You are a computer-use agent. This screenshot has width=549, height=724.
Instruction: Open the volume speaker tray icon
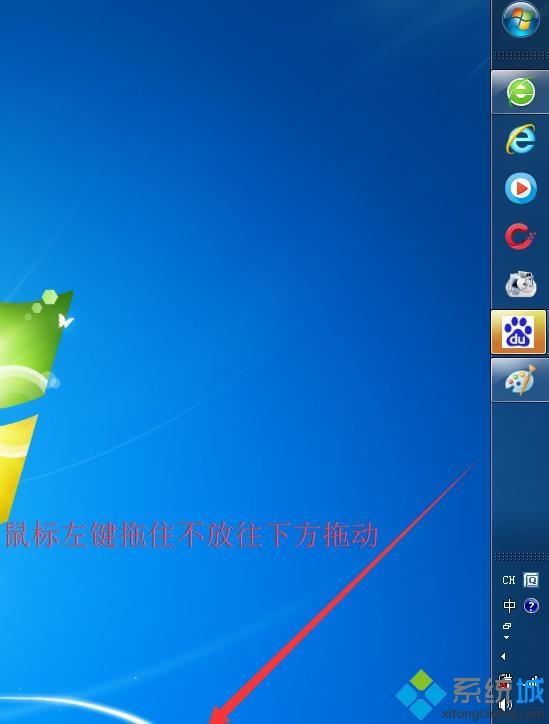click(506, 705)
